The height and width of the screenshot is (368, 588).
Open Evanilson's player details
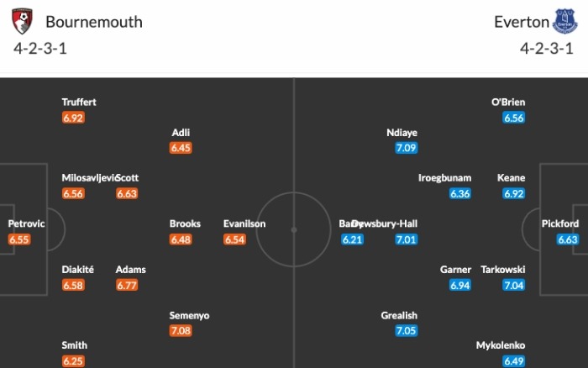coord(244,223)
